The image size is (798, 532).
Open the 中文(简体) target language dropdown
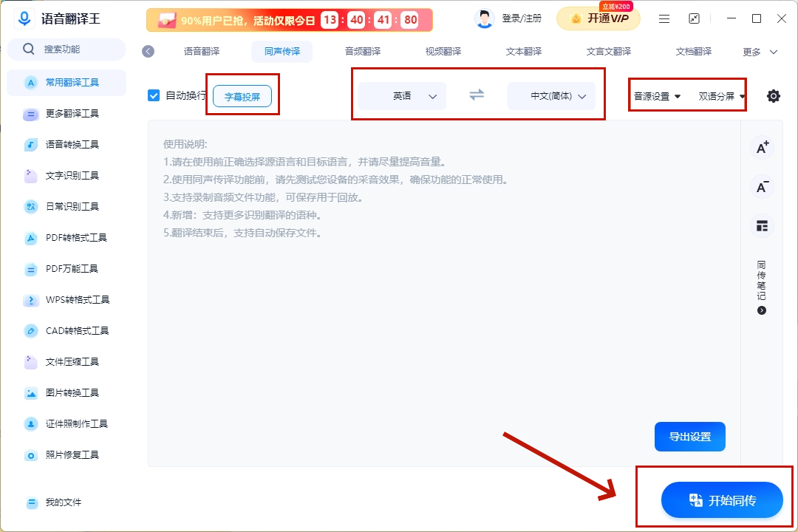[551, 96]
